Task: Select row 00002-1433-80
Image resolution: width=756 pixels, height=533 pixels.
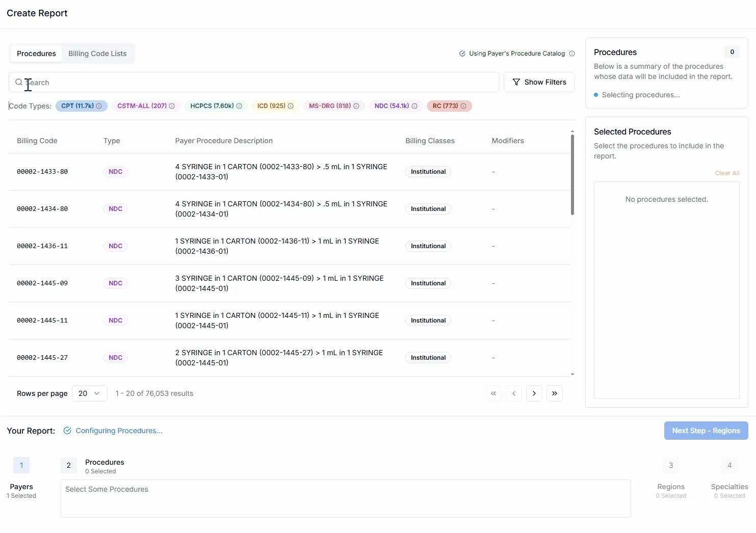Action: (x=289, y=172)
